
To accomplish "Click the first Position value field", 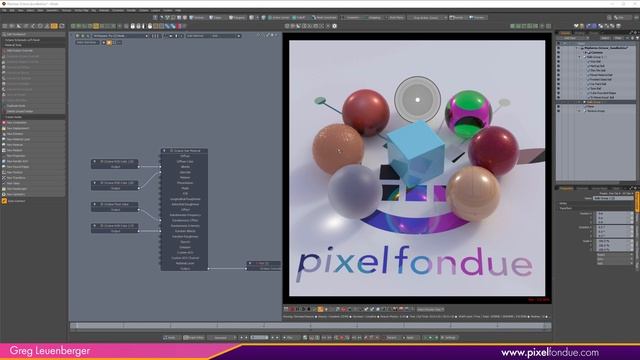I will (x=614, y=213).
